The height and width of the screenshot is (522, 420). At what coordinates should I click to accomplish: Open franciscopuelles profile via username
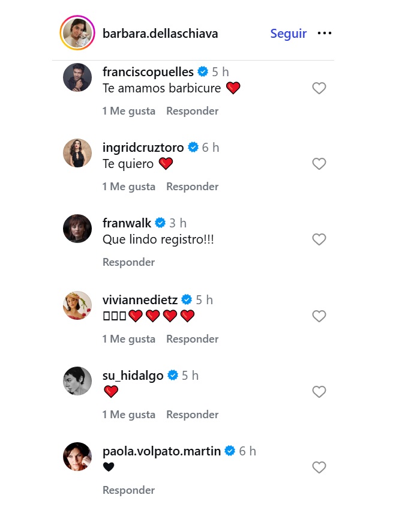tap(148, 72)
